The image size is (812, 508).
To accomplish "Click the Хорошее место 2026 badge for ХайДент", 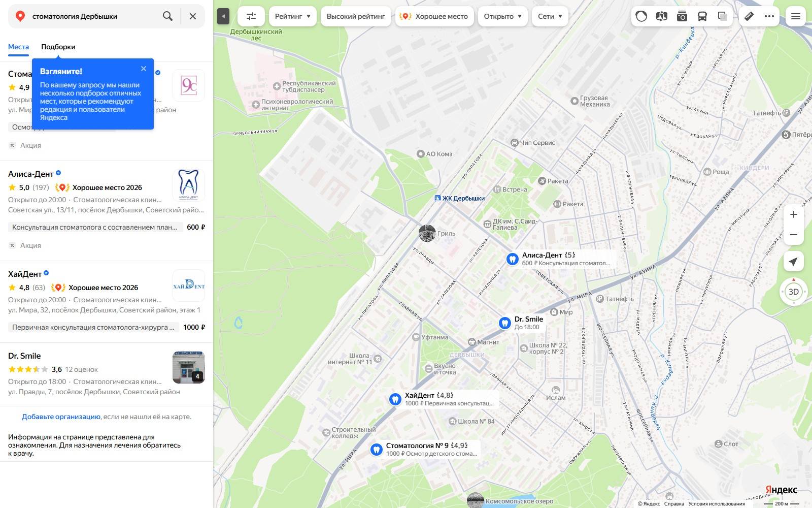I will tap(95, 288).
